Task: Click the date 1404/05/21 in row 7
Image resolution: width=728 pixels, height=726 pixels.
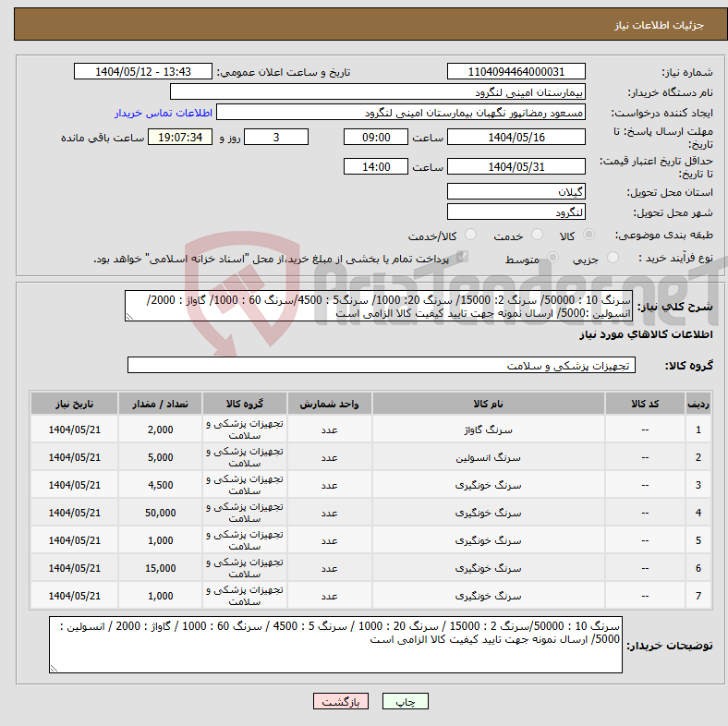Action: coord(74,596)
